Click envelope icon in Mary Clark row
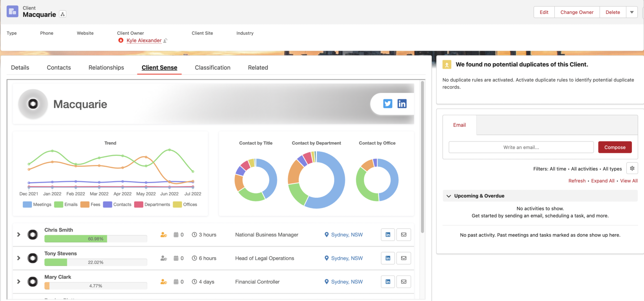 404,282
